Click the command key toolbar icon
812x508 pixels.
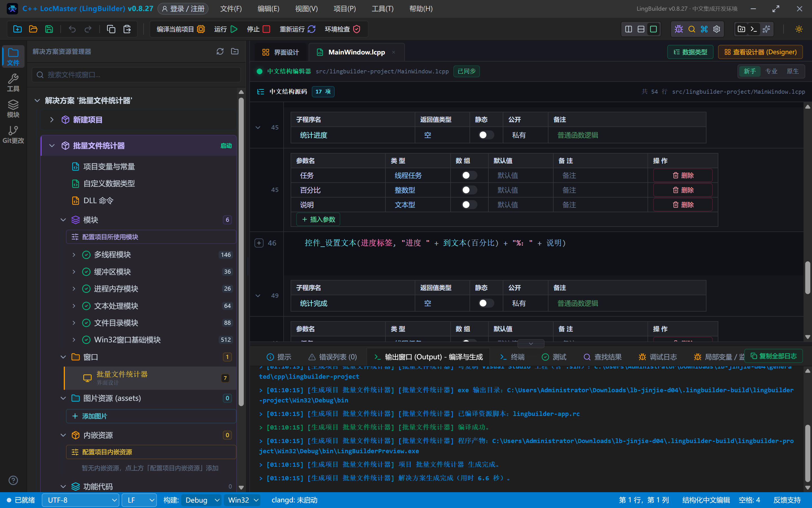point(704,29)
